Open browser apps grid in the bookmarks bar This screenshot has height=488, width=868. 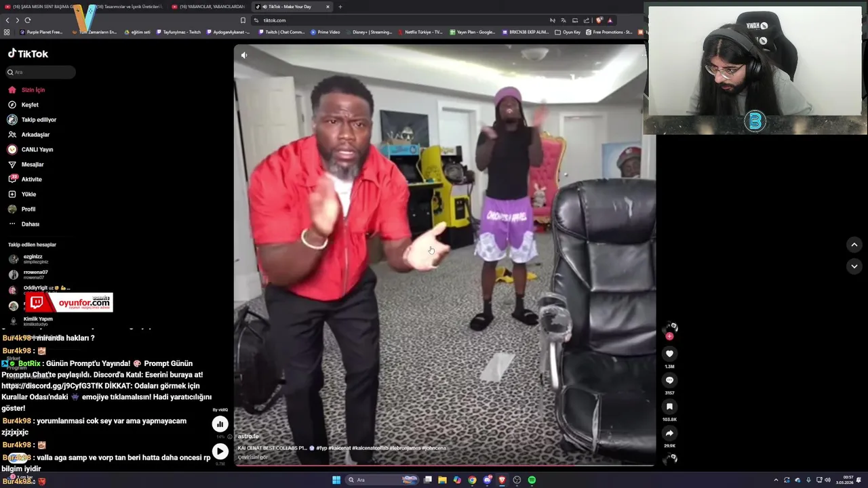click(7, 32)
